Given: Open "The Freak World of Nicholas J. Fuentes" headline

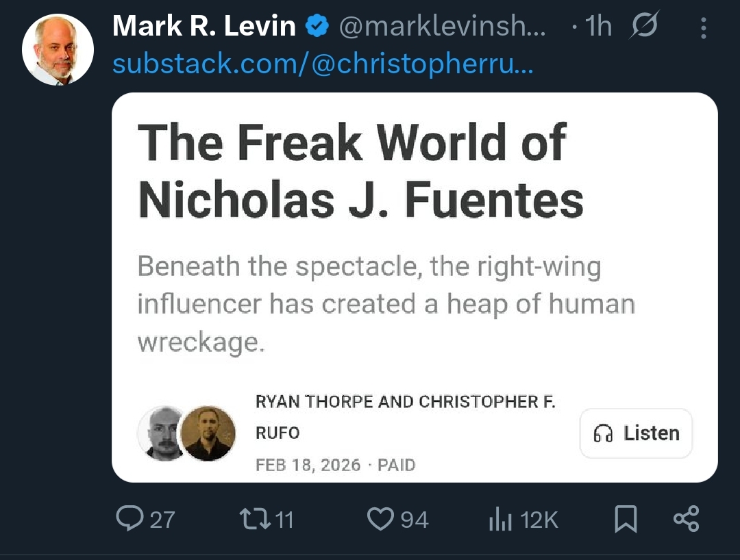Looking at the screenshot, I should pos(360,171).
